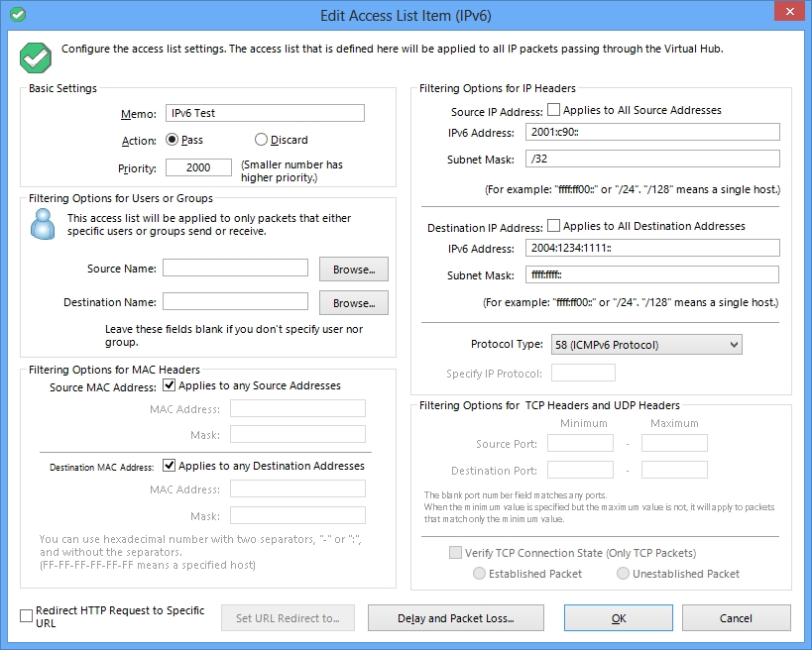812x650 pixels.
Task: Click the Specify IP Protocol field
Action: coord(583,373)
